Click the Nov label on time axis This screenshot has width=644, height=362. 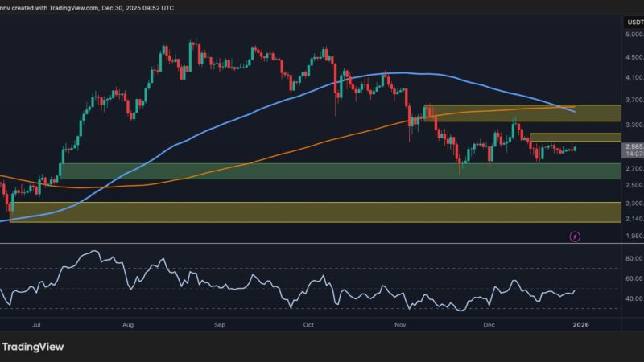[400, 325]
